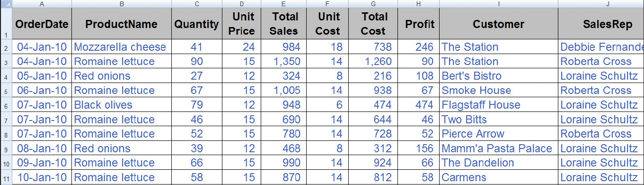
Task: Select the Mozzarella cheese cell
Action: (x=122, y=47)
